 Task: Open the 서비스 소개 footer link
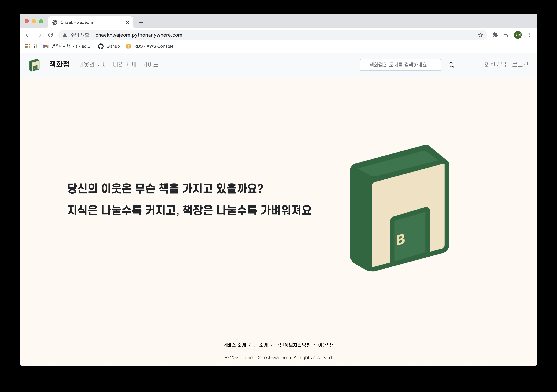[x=234, y=345]
